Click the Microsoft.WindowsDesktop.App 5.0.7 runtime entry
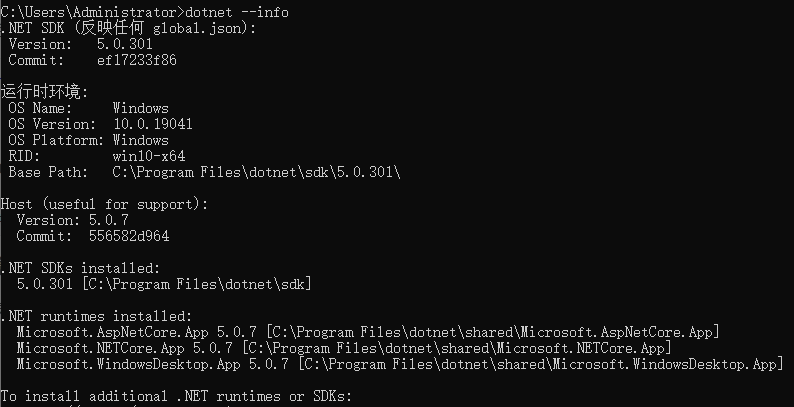794x407 pixels. coord(144,364)
